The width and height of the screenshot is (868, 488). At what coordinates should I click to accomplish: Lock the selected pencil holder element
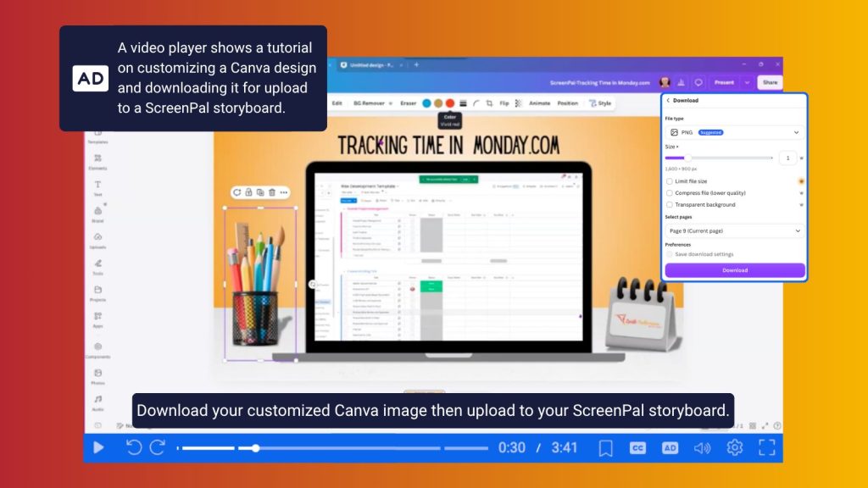(x=248, y=192)
